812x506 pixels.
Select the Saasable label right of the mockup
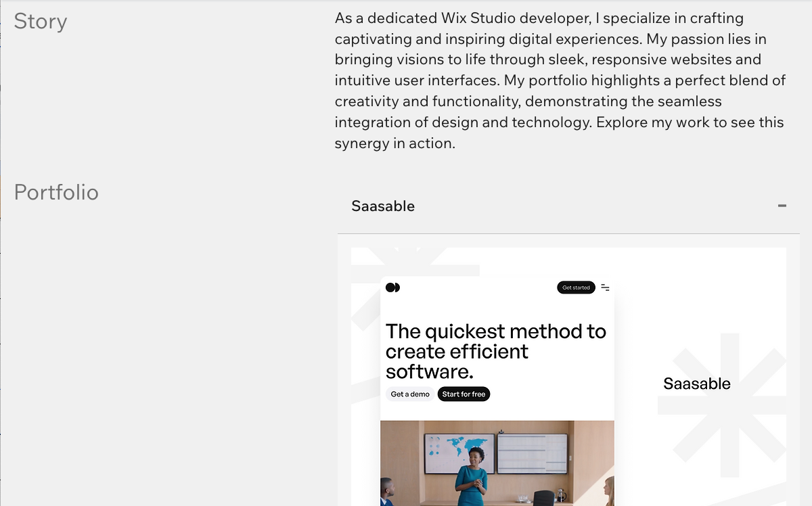click(696, 384)
